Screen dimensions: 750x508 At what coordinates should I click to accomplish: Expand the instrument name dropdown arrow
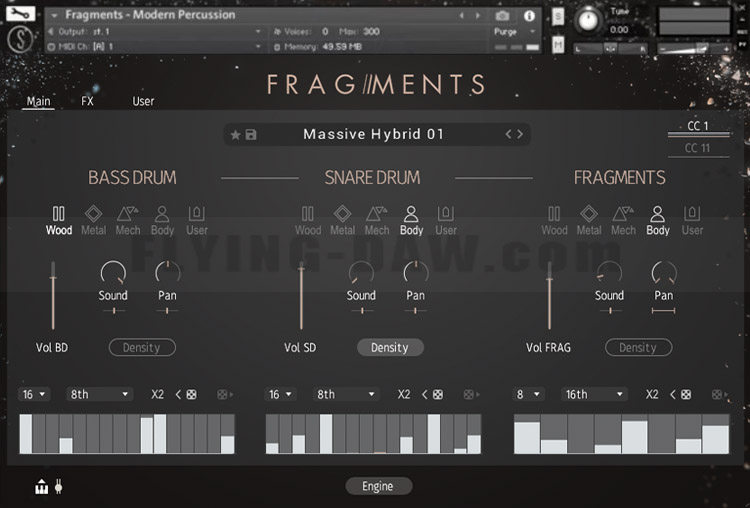pyautogui.click(x=55, y=15)
